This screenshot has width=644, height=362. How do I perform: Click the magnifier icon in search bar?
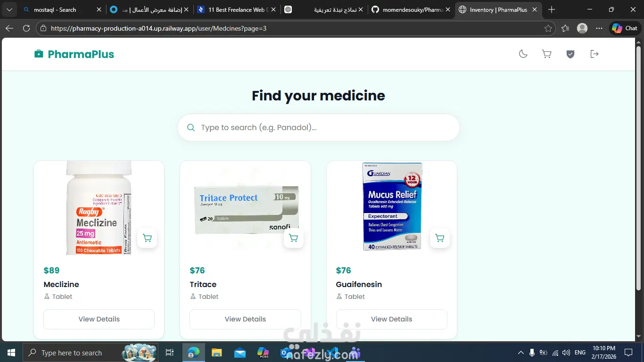click(191, 127)
